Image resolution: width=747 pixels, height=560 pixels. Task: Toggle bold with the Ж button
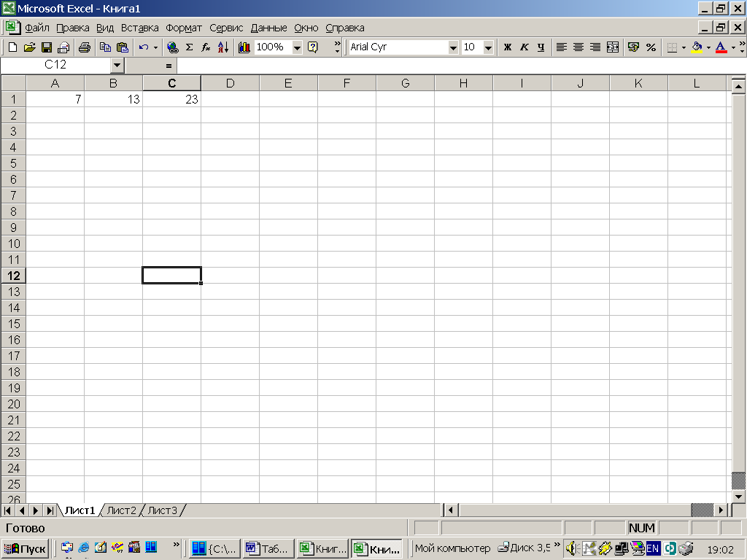[508, 47]
